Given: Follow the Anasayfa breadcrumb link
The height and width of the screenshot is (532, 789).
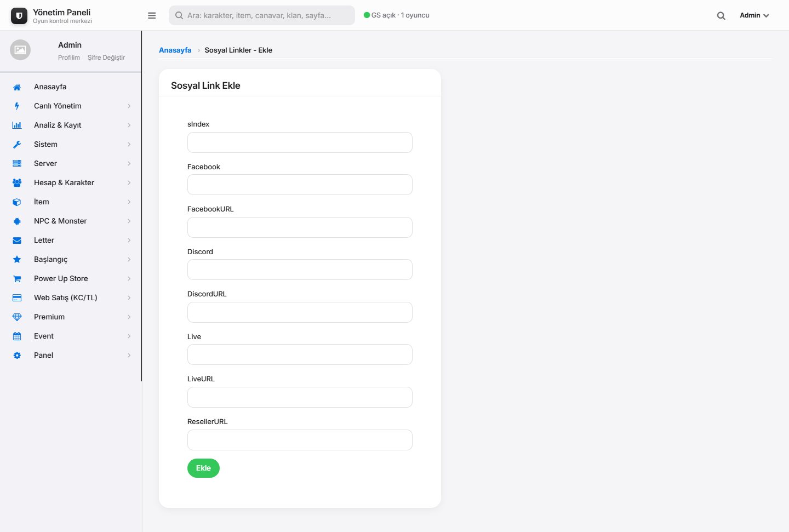Looking at the screenshot, I should pos(175,50).
